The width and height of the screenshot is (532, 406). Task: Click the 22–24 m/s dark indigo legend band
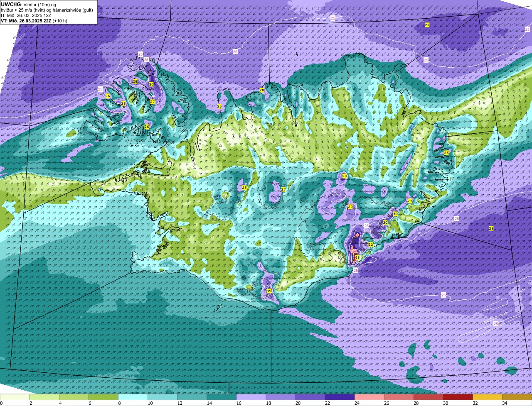coord(340,397)
